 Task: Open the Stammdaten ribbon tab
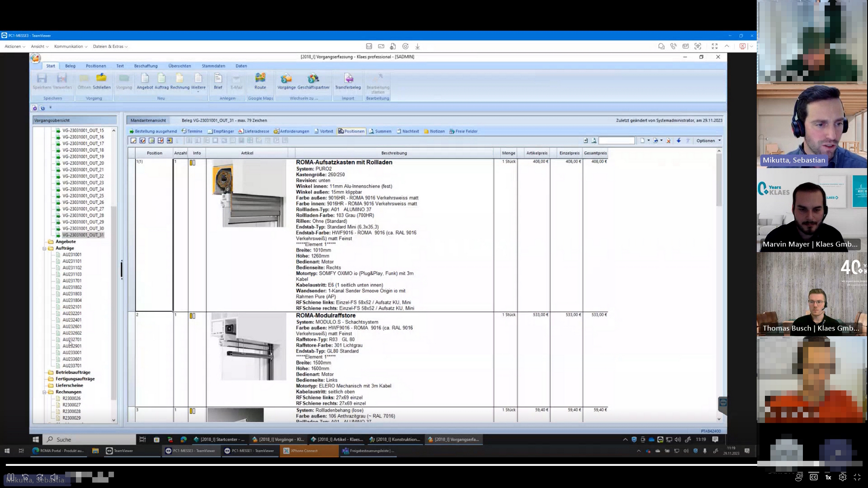click(214, 66)
